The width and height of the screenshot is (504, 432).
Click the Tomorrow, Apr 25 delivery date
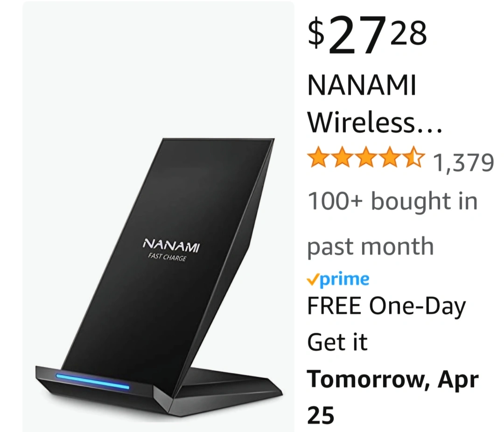click(393, 397)
